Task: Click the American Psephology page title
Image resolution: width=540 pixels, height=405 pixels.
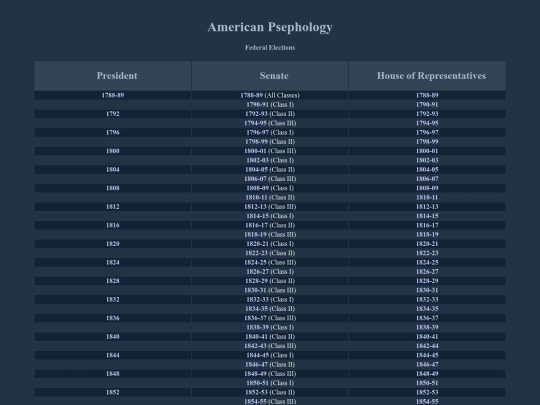Action: (x=270, y=27)
